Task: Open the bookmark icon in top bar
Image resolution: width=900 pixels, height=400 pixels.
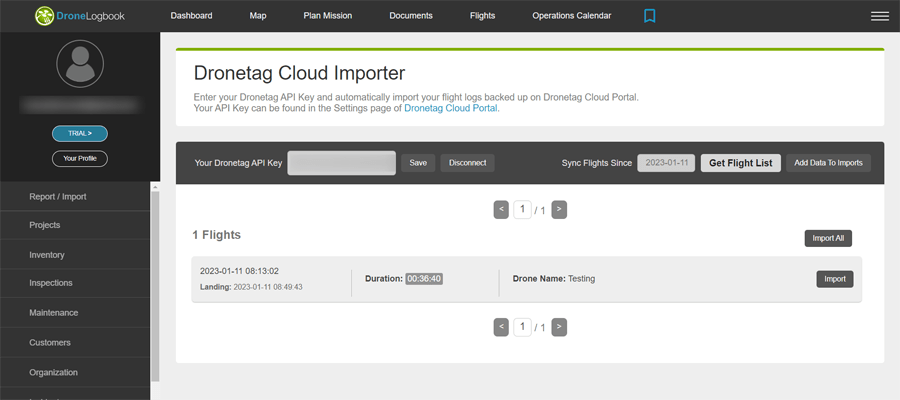Action: click(649, 15)
